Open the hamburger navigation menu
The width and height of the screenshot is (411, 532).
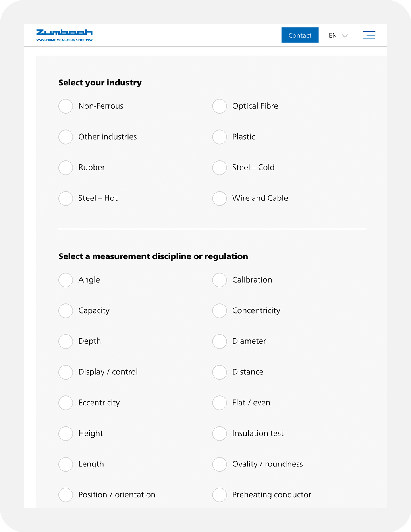click(369, 35)
